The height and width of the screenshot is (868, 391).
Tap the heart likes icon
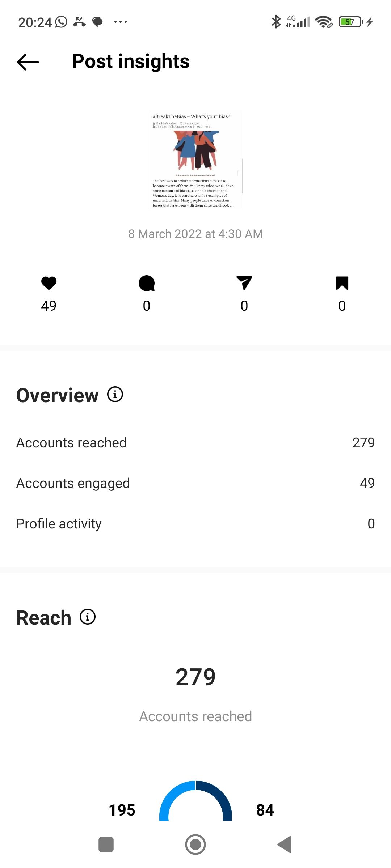point(49,283)
